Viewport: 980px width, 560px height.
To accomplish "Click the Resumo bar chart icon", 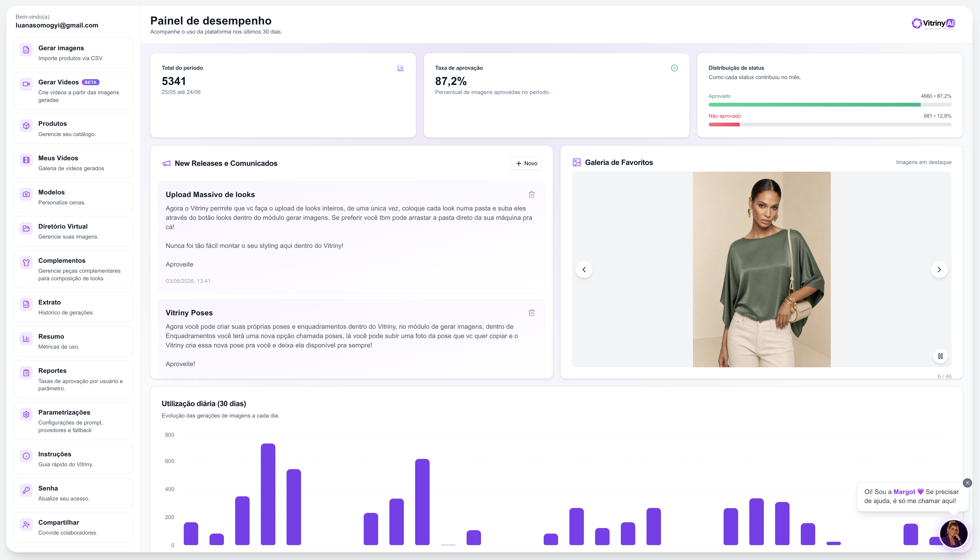I will (x=26, y=338).
